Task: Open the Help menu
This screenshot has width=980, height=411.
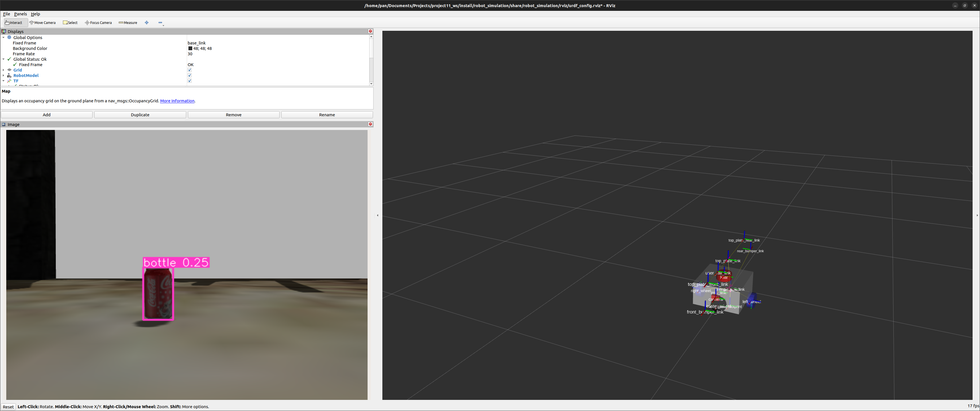Action: 35,14
